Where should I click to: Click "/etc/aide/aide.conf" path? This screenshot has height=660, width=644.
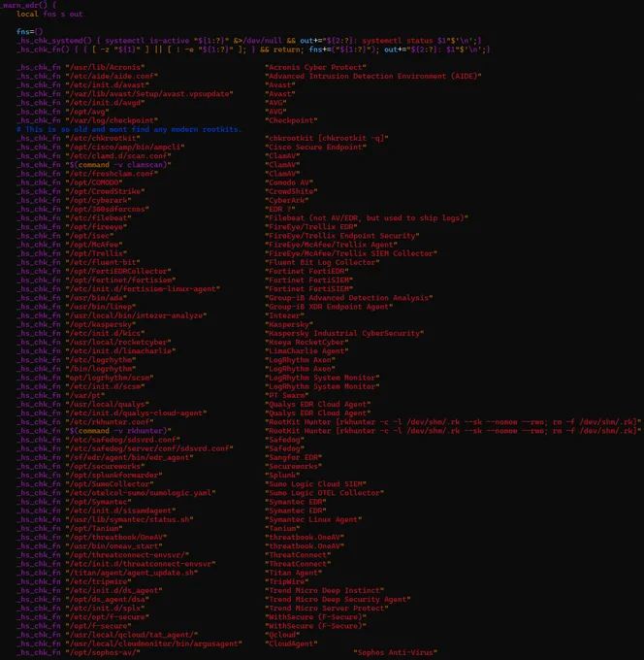point(112,76)
